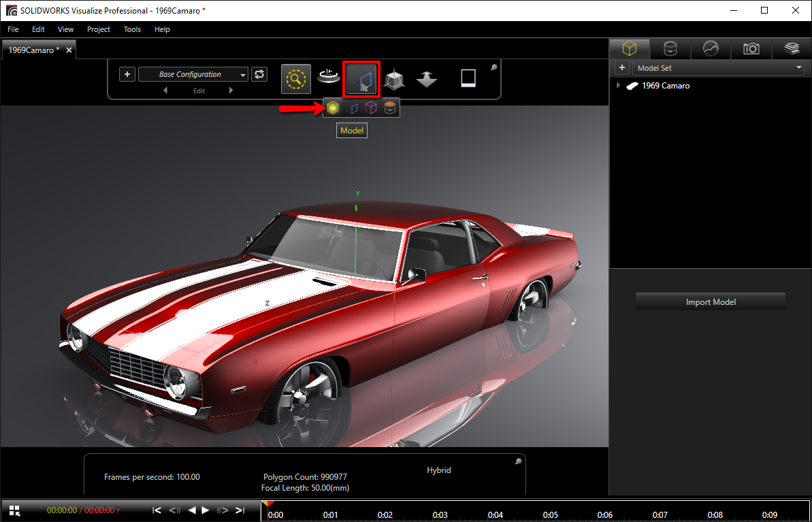Play animation in reverse
This screenshot has height=522, width=812.
(192, 510)
